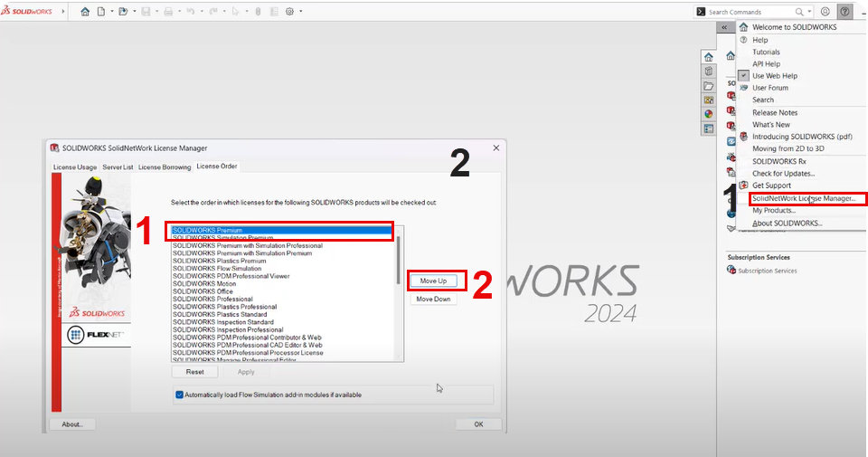
Task: Collapse task pane with double chevron
Action: point(724,27)
